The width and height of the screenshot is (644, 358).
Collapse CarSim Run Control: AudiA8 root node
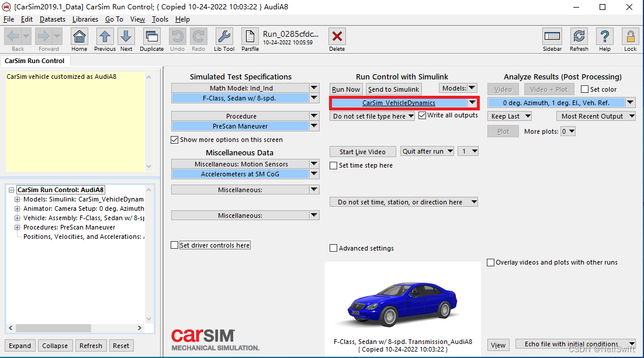coord(12,190)
